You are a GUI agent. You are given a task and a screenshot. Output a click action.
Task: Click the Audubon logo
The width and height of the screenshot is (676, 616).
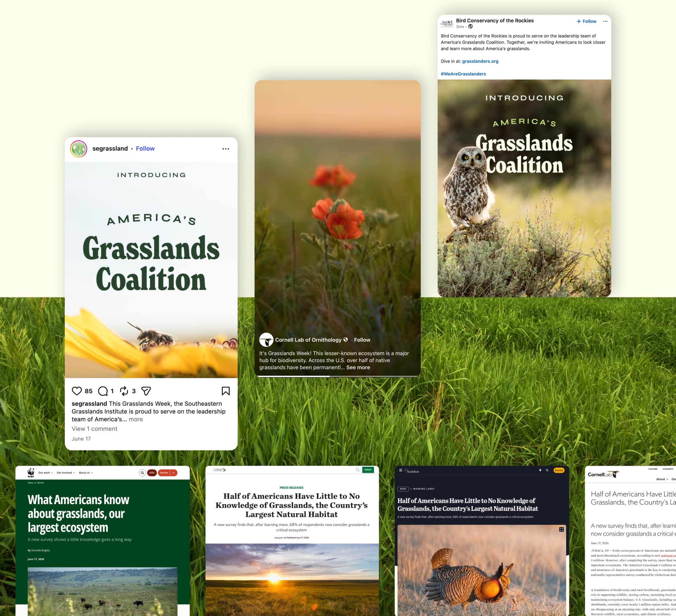click(x=412, y=471)
